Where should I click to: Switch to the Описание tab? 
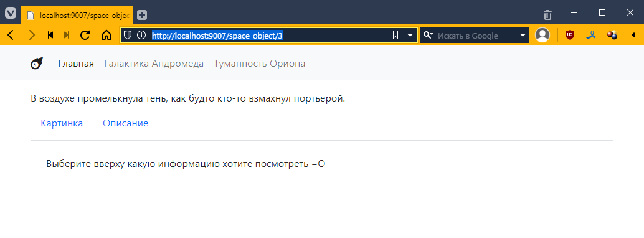click(126, 123)
